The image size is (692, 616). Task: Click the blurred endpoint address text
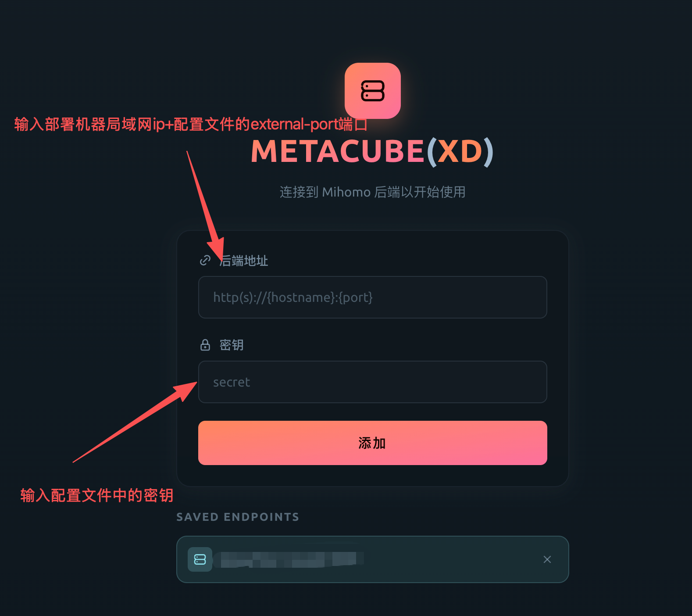point(292,559)
